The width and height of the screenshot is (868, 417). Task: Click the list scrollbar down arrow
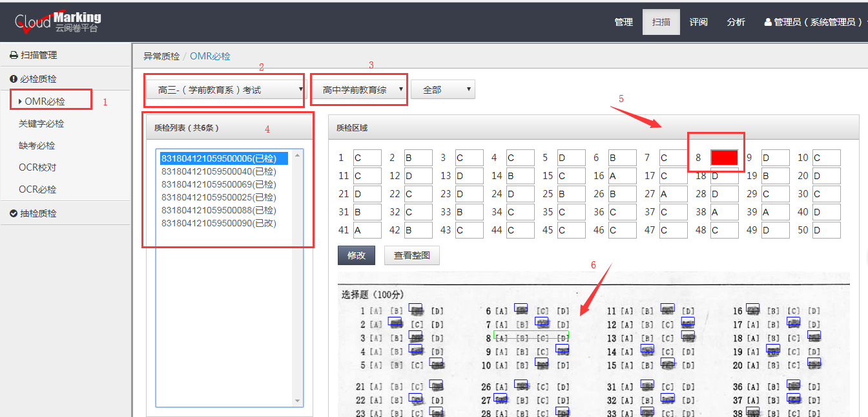pos(298,401)
